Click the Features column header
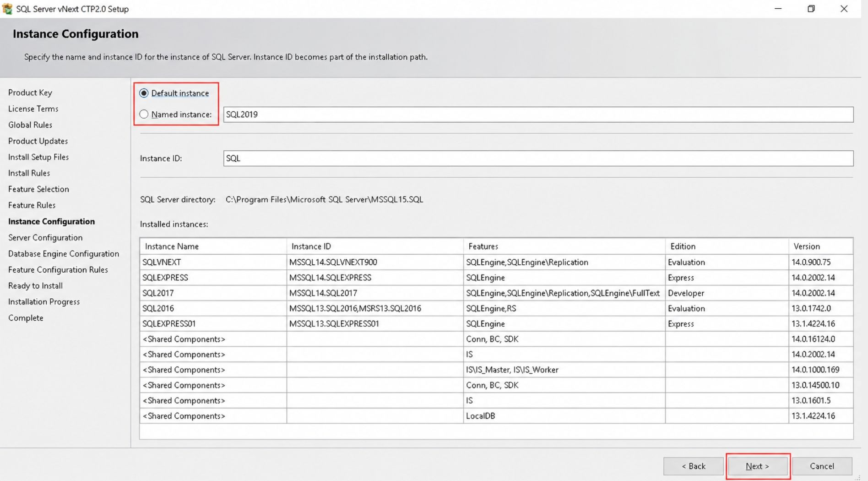 [564, 246]
